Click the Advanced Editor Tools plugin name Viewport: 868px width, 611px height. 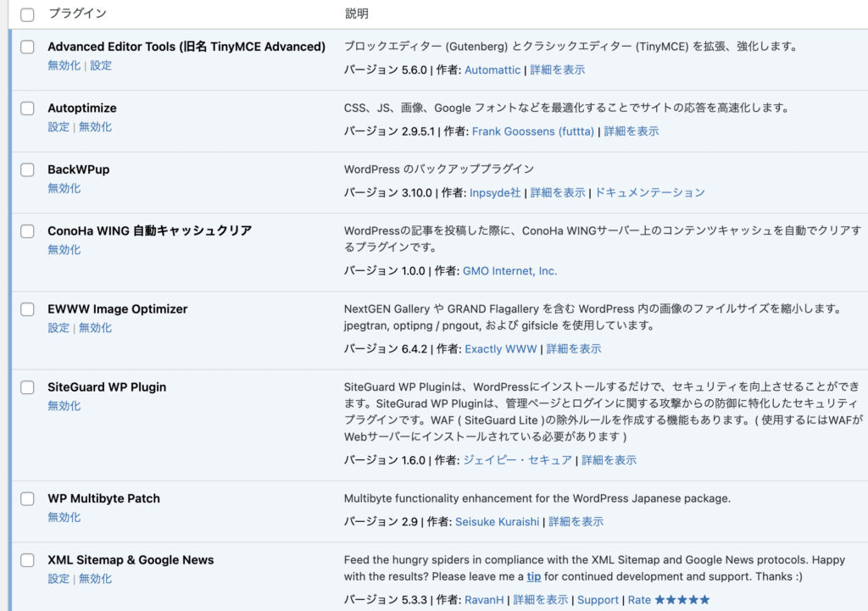click(x=186, y=47)
